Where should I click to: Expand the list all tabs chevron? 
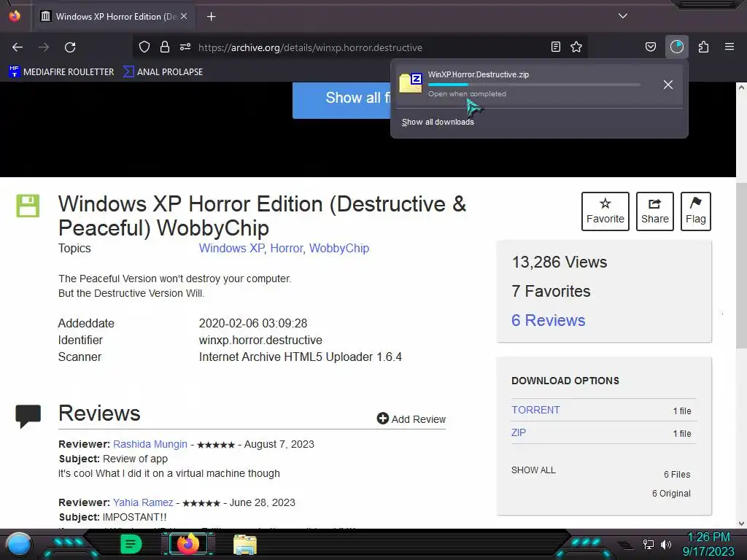(x=623, y=16)
